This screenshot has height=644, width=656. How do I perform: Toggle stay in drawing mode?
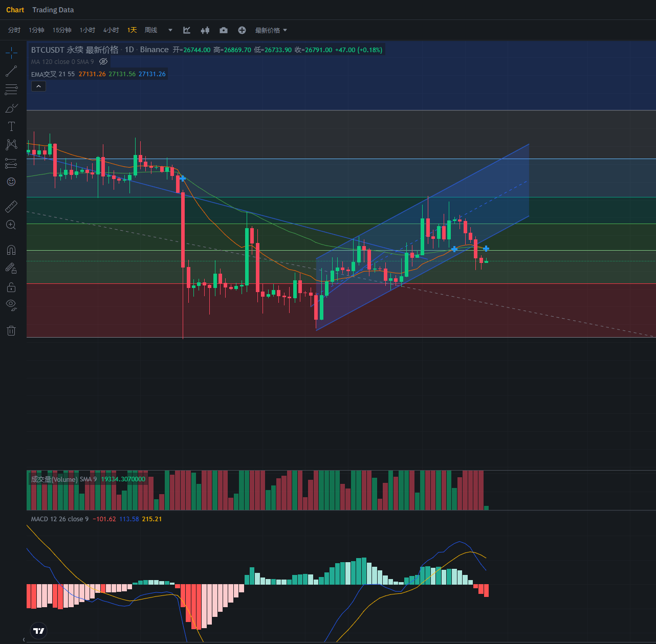pyautogui.click(x=11, y=268)
